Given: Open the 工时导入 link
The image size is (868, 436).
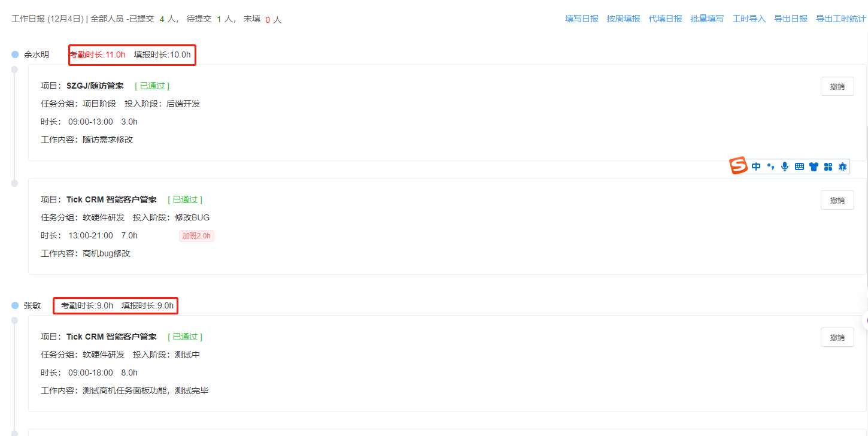Looking at the screenshot, I should (x=749, y=19).
